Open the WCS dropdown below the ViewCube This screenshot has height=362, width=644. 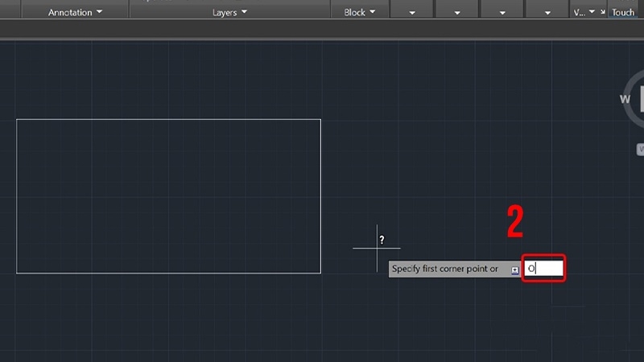[640, 150]
